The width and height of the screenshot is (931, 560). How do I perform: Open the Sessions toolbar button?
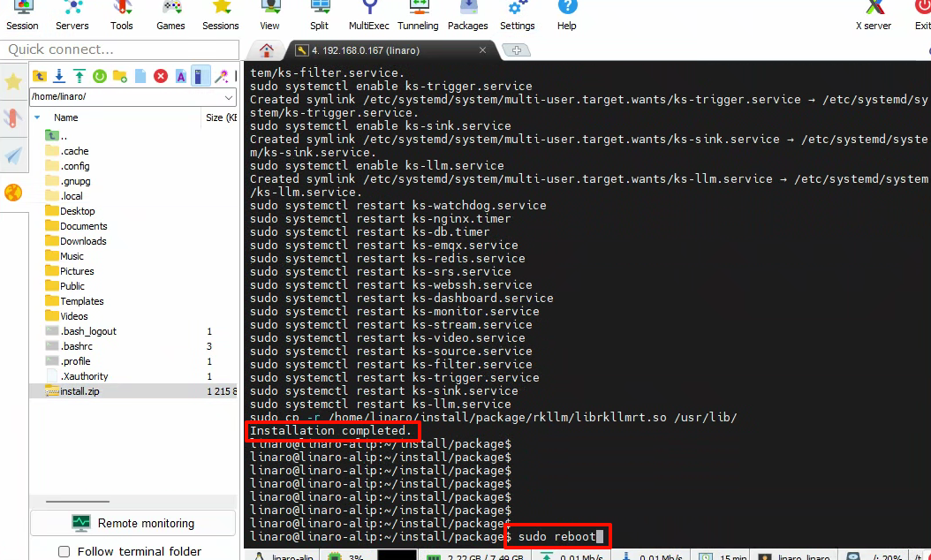(220, 16)
